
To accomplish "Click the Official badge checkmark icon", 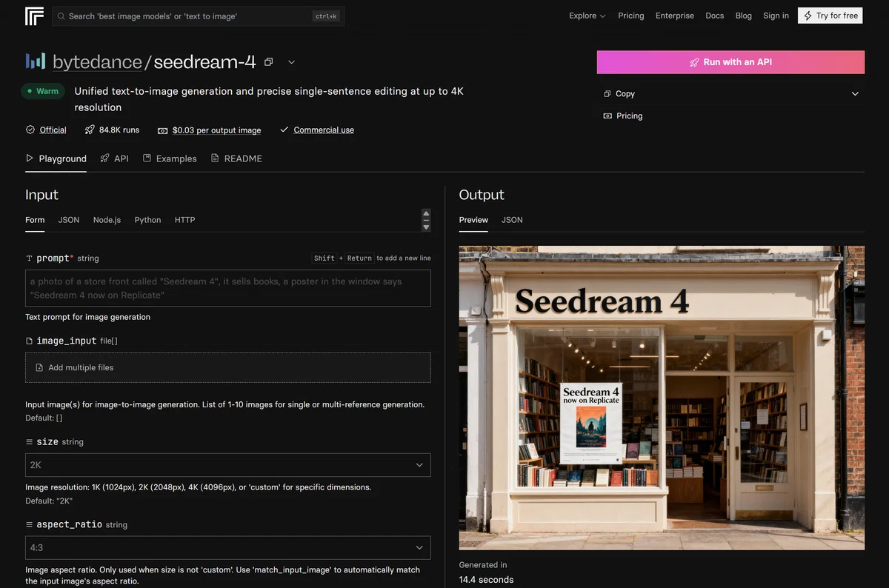I will [30, 130].
